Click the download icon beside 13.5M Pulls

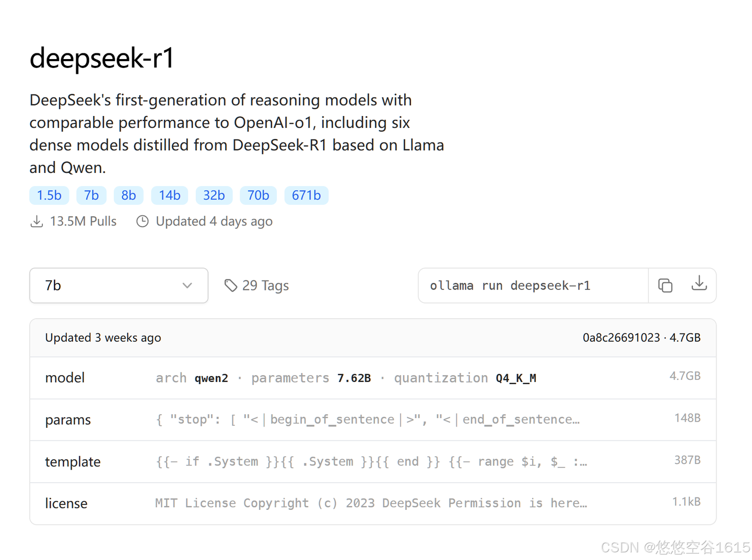point(37,221)
